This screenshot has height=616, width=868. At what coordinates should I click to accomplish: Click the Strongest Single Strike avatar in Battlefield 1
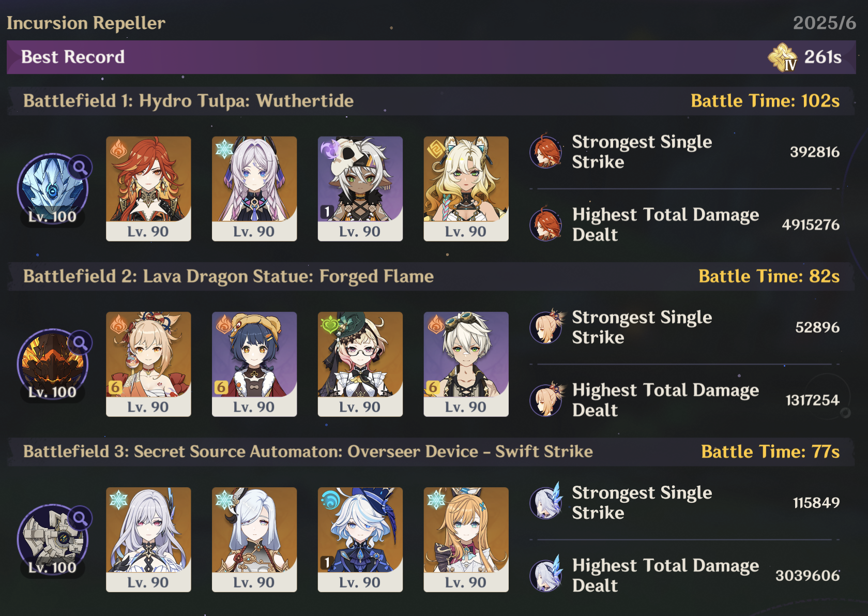(x=546, y=152)
